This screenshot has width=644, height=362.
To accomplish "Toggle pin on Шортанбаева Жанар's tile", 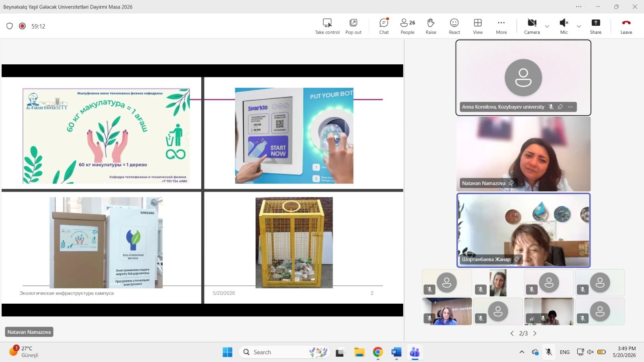I will pyautogui.click(x=516, y=259).
